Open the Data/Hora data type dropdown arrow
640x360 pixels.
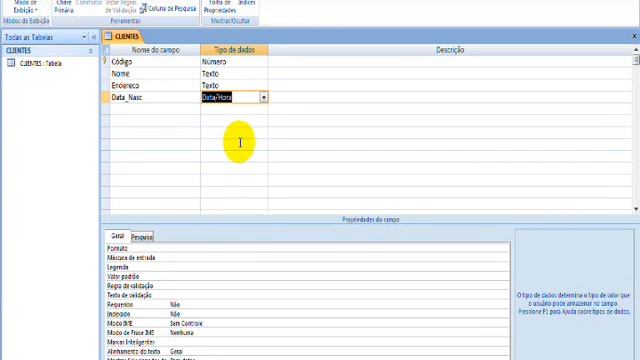pyautogui.click(x=264, y=97)
